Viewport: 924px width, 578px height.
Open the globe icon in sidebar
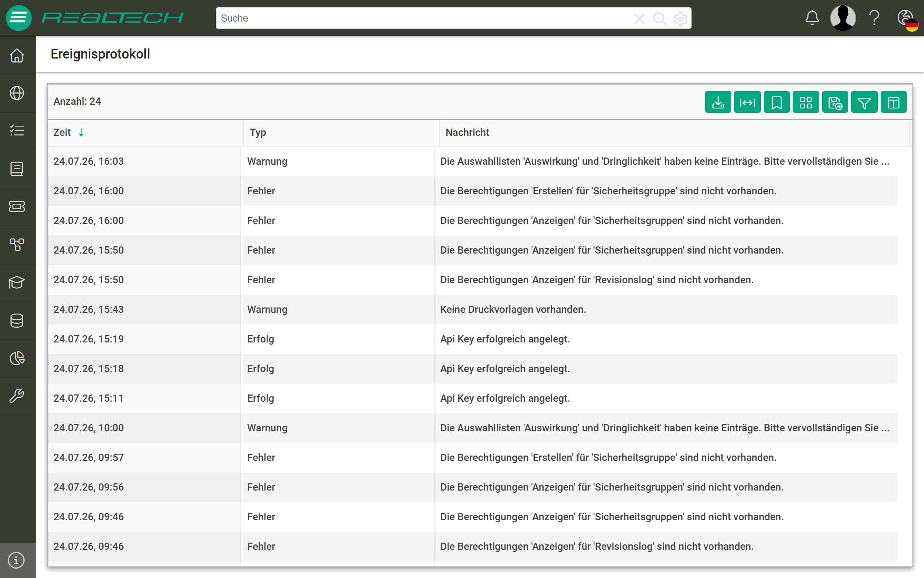(17, 93)
